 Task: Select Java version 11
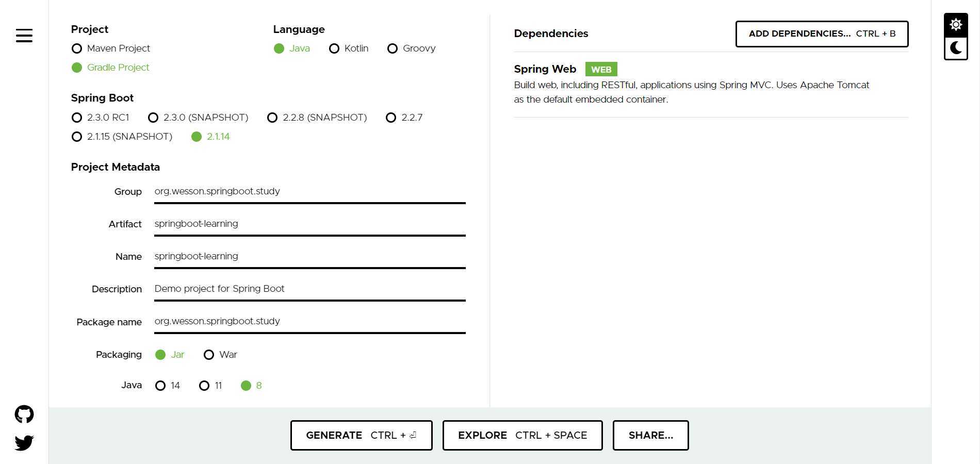[210, 386]
